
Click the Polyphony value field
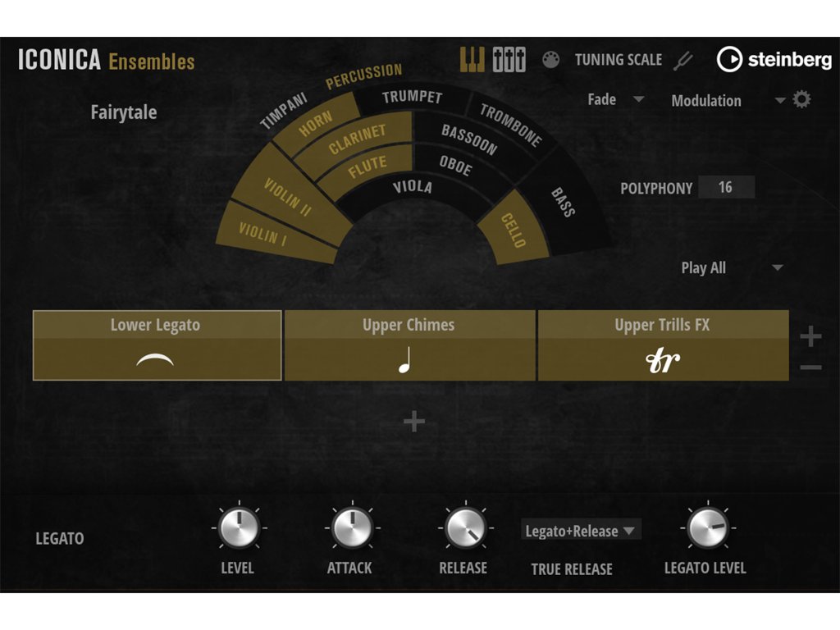pos(725,188)
